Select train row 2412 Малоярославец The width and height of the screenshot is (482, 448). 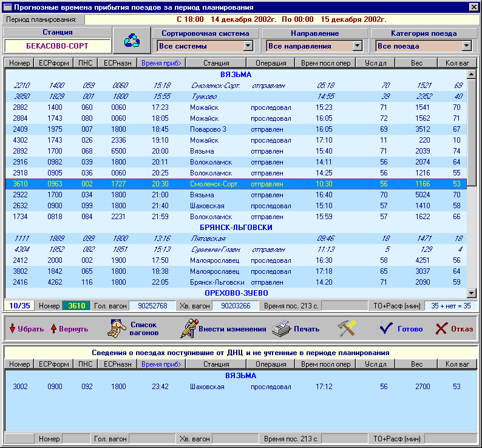(236, 260)
